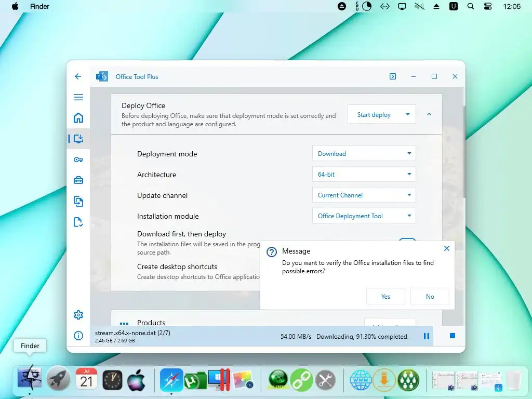Open the WWW globe app in Dock

point(361,380)
